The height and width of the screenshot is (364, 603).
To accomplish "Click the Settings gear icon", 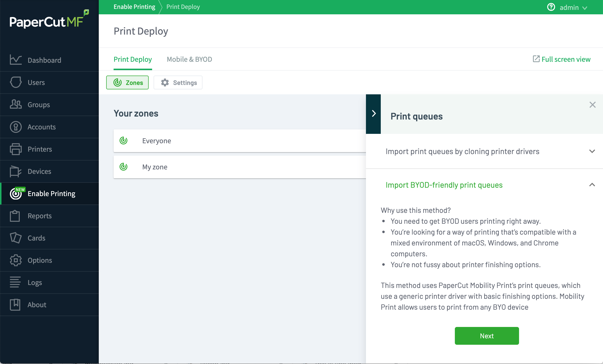I will click(x=165, y=82).
